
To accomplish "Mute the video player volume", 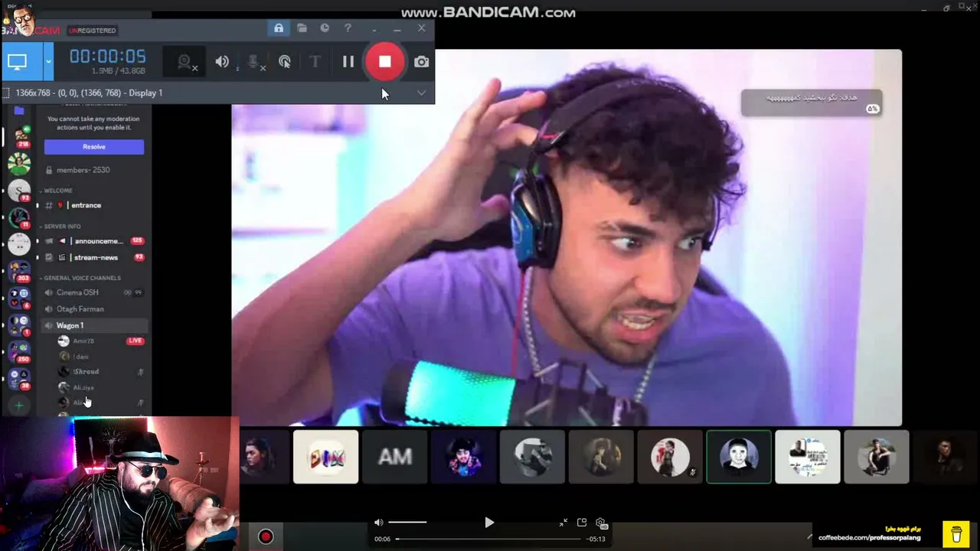I will tap(378, 523).
